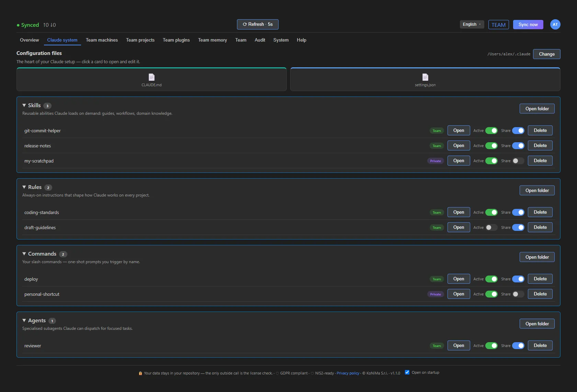Collapse the Rules section
The height and width of the screenshot is (392, 577).
24,187
